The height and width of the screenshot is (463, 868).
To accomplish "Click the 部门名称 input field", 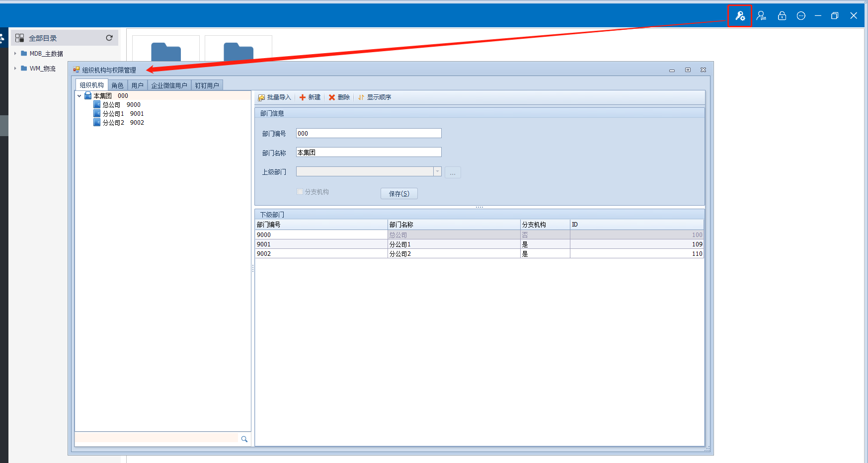I will point(368,153).
